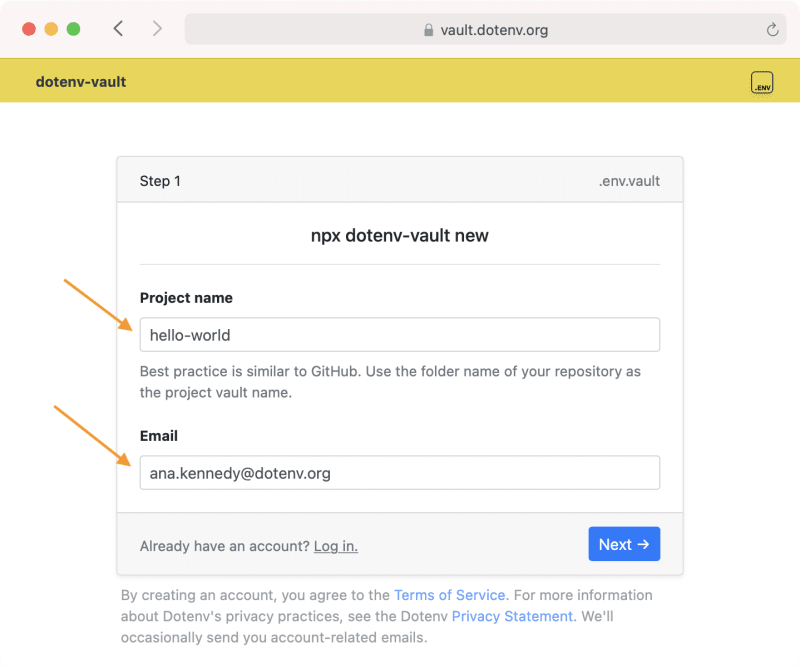The height and width of the screenshot is (668, 800).
Task: Click the page reload icon
Action: 772,29
